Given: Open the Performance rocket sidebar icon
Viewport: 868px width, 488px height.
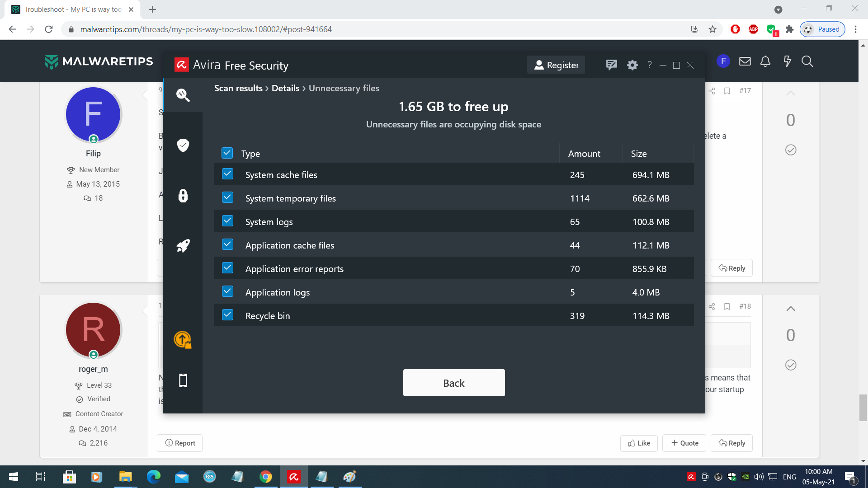Looking at the screenshot, I should coord(183,246).
